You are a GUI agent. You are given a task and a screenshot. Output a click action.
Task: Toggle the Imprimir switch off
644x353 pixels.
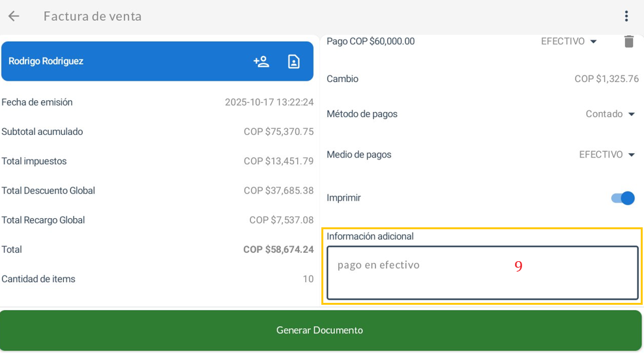click(622, 198)
